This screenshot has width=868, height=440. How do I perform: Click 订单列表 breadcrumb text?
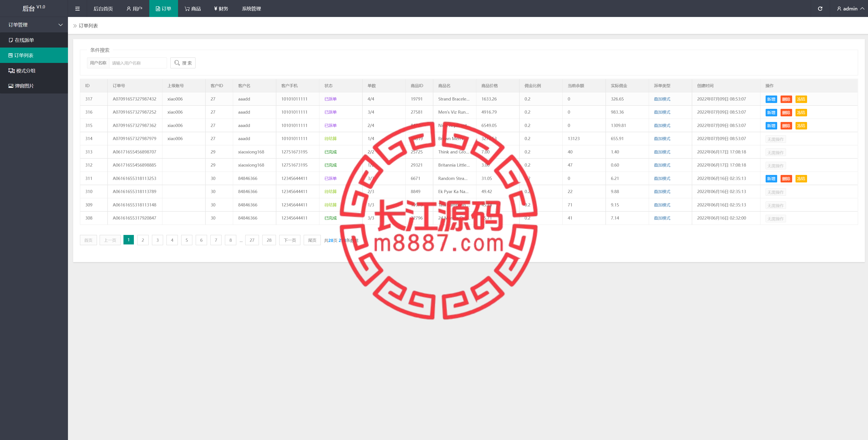click(88, 26)
